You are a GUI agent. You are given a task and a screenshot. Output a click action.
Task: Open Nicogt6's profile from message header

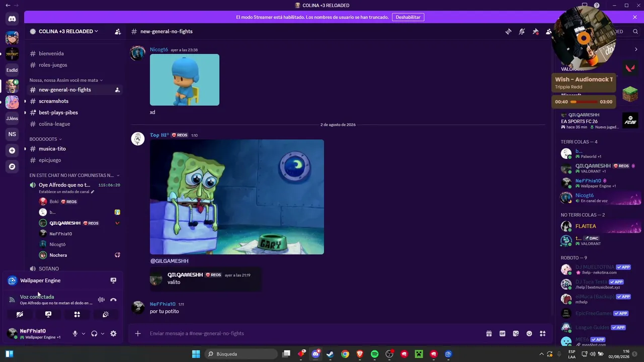(159, 50)
